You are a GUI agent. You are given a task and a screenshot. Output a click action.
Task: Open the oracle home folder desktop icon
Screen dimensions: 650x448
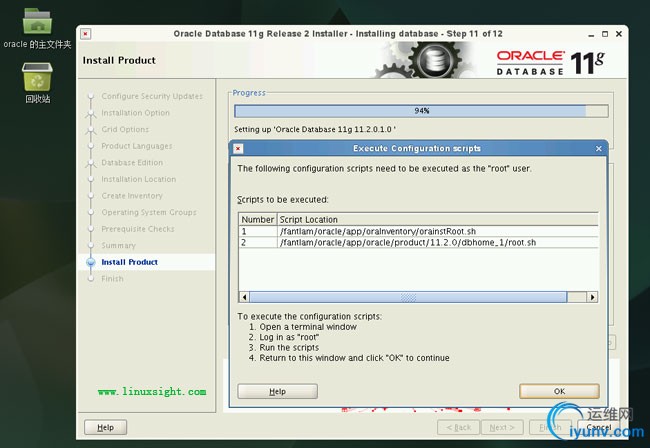[37, 28]
